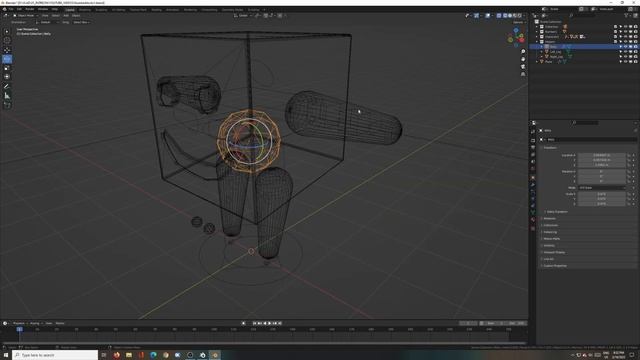The image size is (640, 360).
Task: Open the Texture properties tab
Action: pyautogui.click(x=533, y=229)
